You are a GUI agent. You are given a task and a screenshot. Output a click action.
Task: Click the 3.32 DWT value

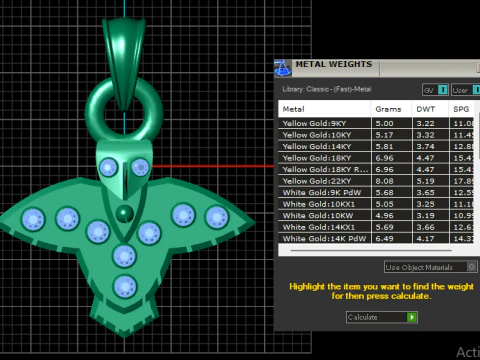[425, 135]
